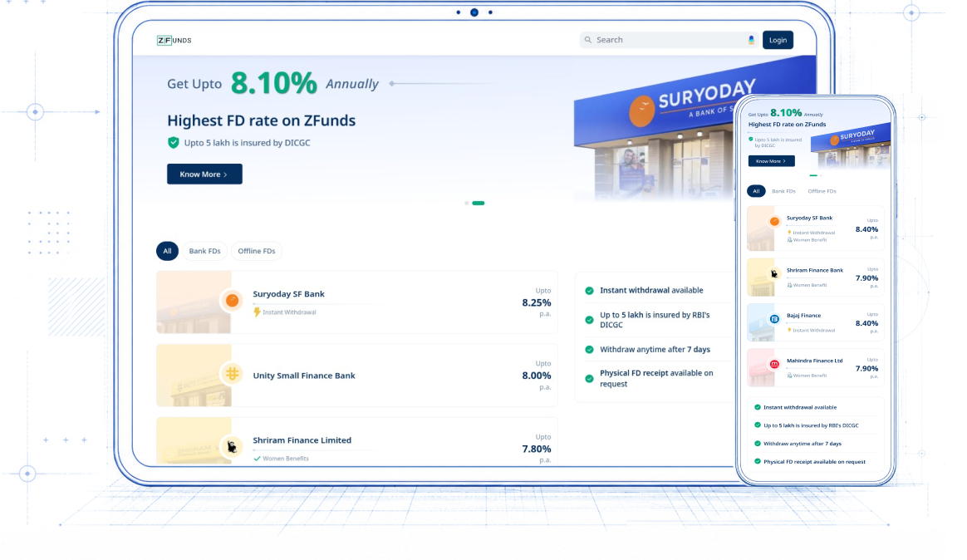Image resolution: width=967 pixels, height=560 pixels.
Task: Switch to the Bank FDs tab on the tablet
Action: (204, 251)
